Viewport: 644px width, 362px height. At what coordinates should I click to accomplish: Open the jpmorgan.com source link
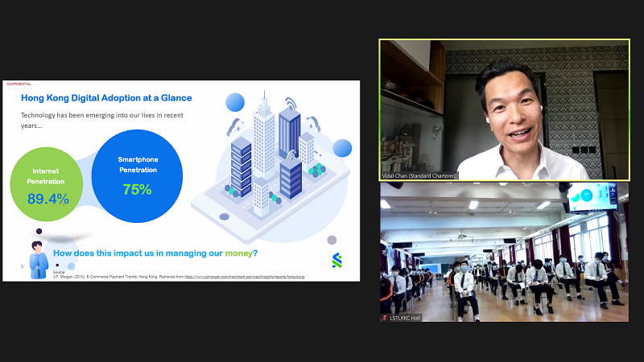click(x=245, y=277)
